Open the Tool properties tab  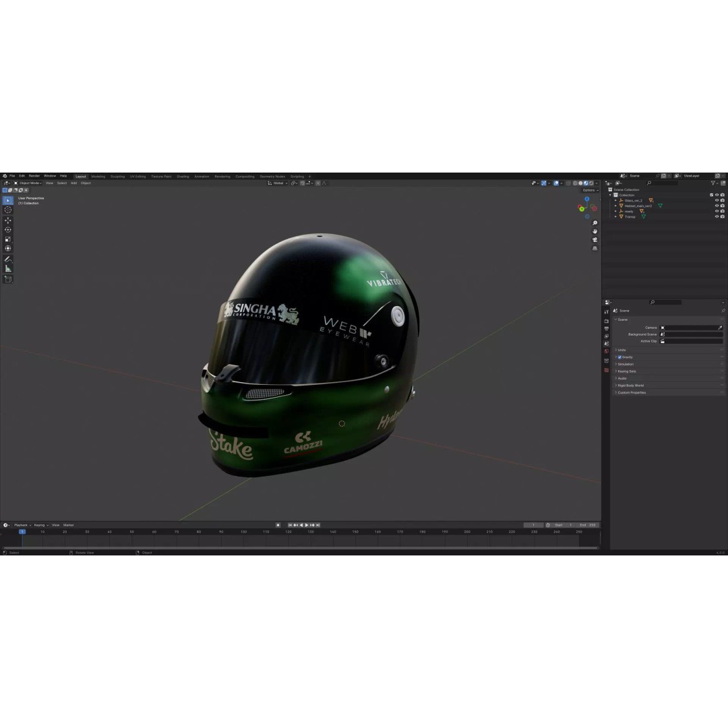coord(607,311)
